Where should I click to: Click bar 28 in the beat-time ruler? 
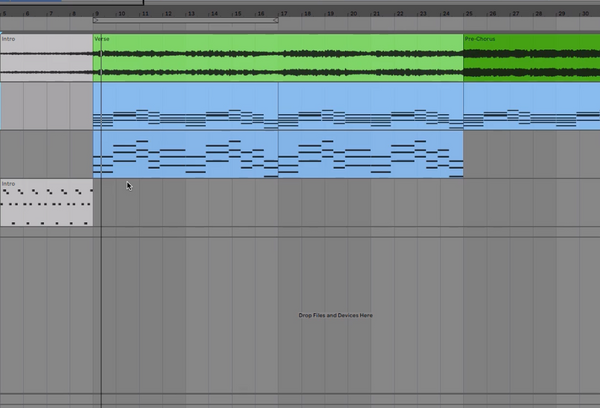point(539,14)
